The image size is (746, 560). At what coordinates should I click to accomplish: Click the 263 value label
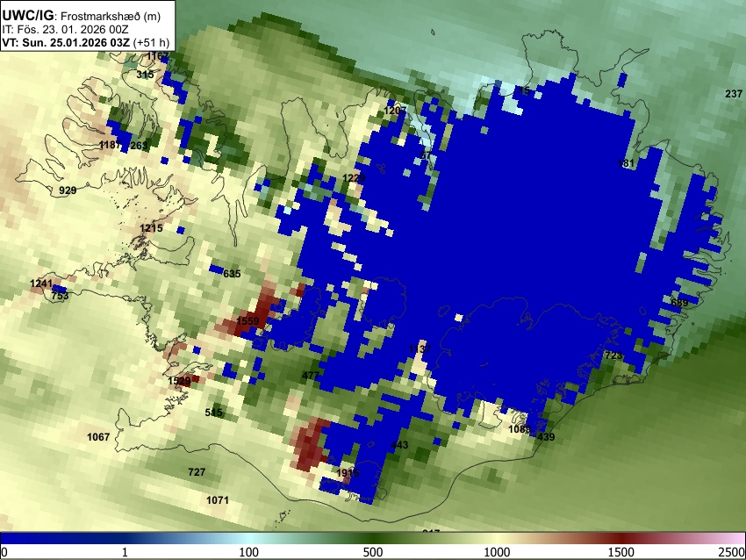click(139, 146)
